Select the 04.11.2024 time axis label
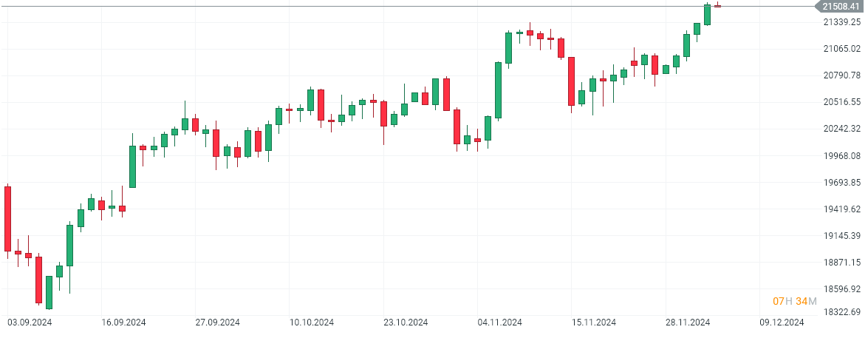The height and width of the screenshot is (341, 868). pyautogui.click(x=500, y=323)
